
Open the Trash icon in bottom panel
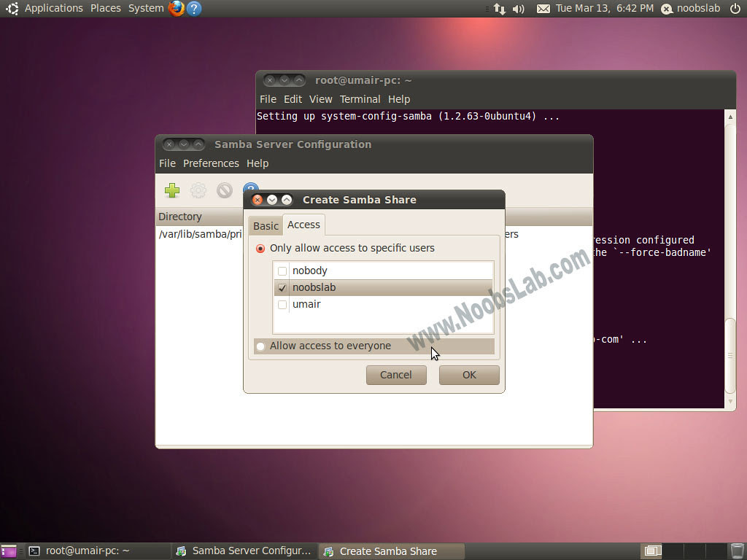point(737,551)
